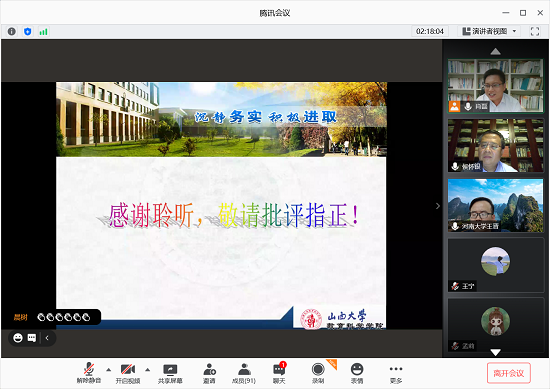Viewport: 550px width, 389px height.
Task: Turn on camera with 开启视频
Action: [x=128, y=374]
